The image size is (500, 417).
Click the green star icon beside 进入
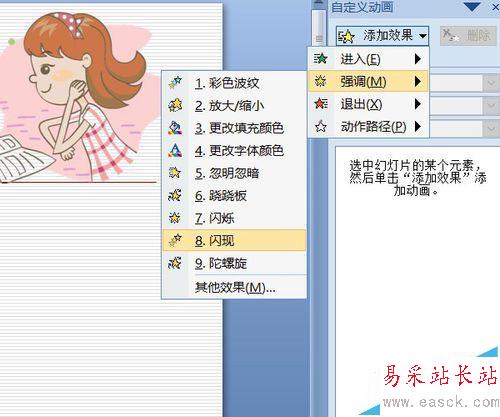321,59
